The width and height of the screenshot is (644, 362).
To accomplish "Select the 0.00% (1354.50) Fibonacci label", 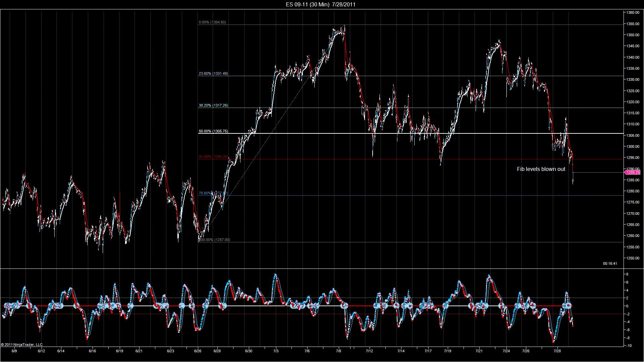I will tap(212, 22).
